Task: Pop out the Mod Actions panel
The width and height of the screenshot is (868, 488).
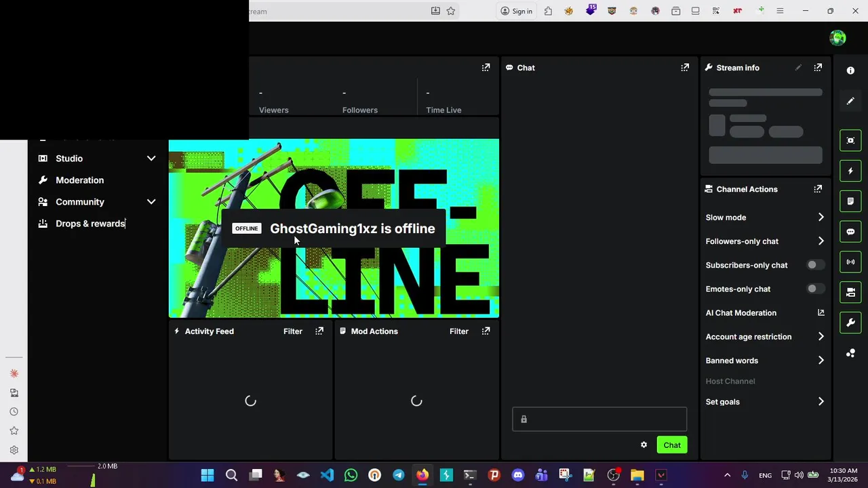Action: coord(486,331)
